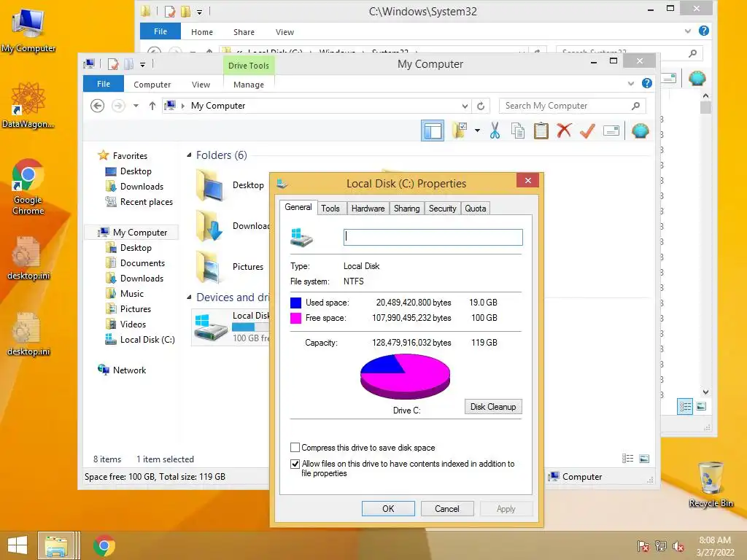Click OK in Local Disk Properties
The height and width of the screenshot is (560, 747).
click(388, 508)
